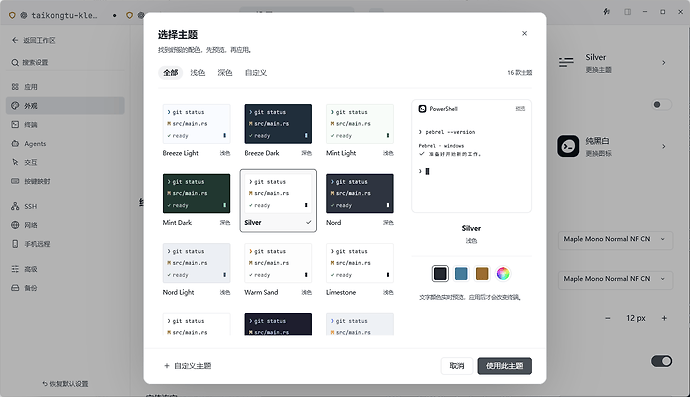Open the 网络 network settings section
Image resolution: width=690 pixels, height=397 pixels.
[65, 225]
